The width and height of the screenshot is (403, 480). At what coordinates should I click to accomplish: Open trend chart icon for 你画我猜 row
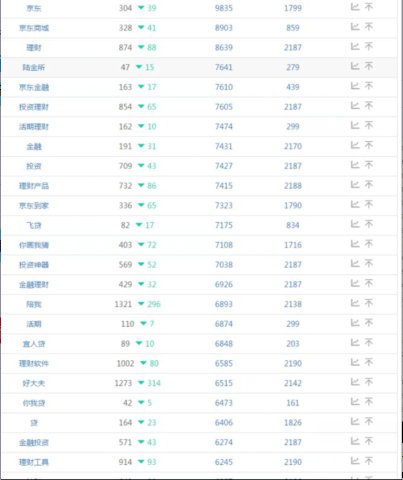pos(355,244)
